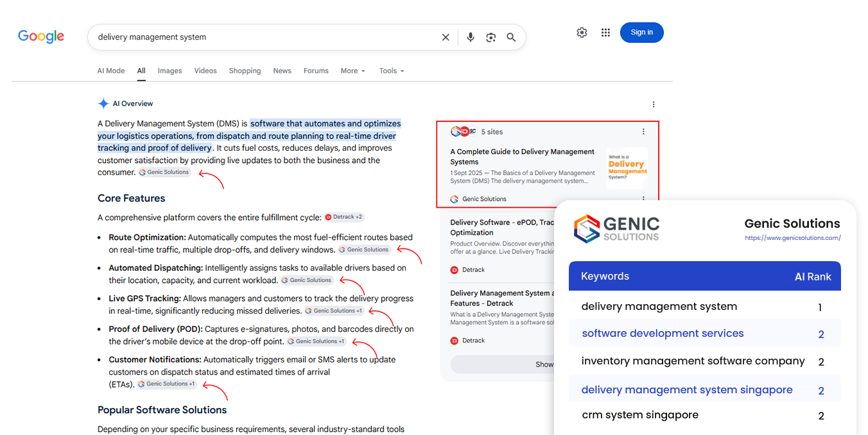
Task: Click the 'AI Rank' column header
Action: coord(813,277)
